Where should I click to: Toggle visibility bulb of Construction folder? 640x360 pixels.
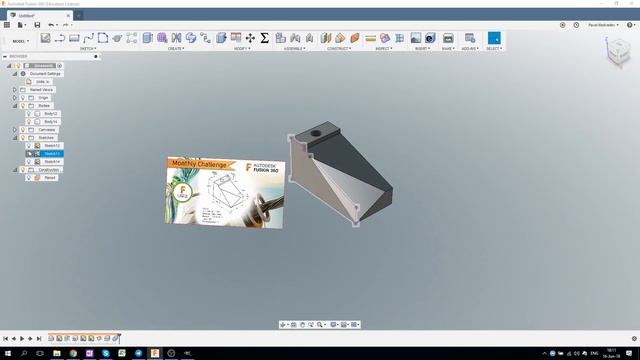(x=23, y=170)
